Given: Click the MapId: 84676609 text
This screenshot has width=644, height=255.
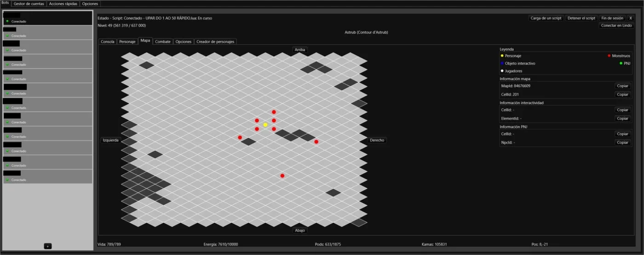Looking at the screenshot, I should click(516, 86).
